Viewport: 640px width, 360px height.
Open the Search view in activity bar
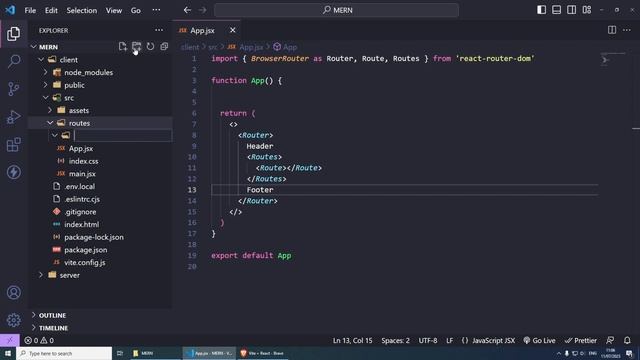click(x=13, y=61)
